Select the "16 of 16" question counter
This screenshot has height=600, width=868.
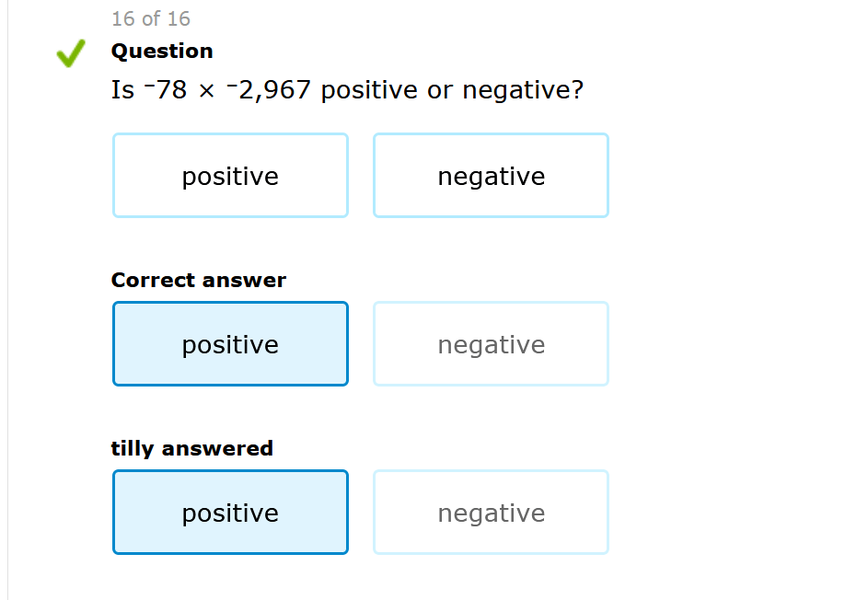[151, 18]
